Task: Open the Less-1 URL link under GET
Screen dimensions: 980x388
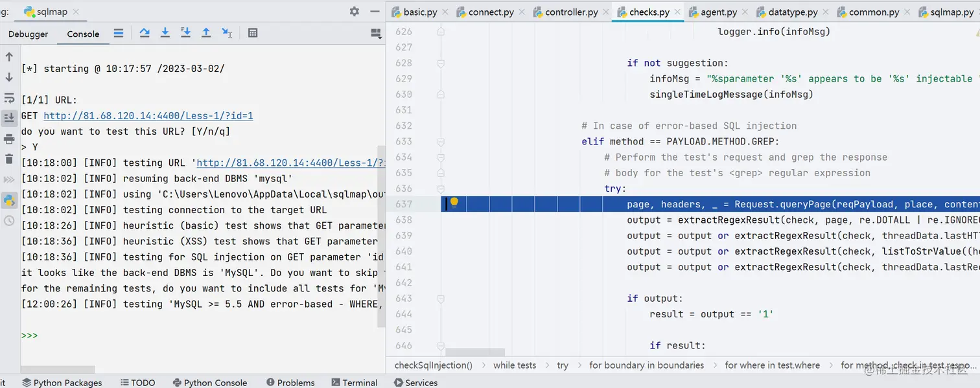Action: [x=148, y=116]
